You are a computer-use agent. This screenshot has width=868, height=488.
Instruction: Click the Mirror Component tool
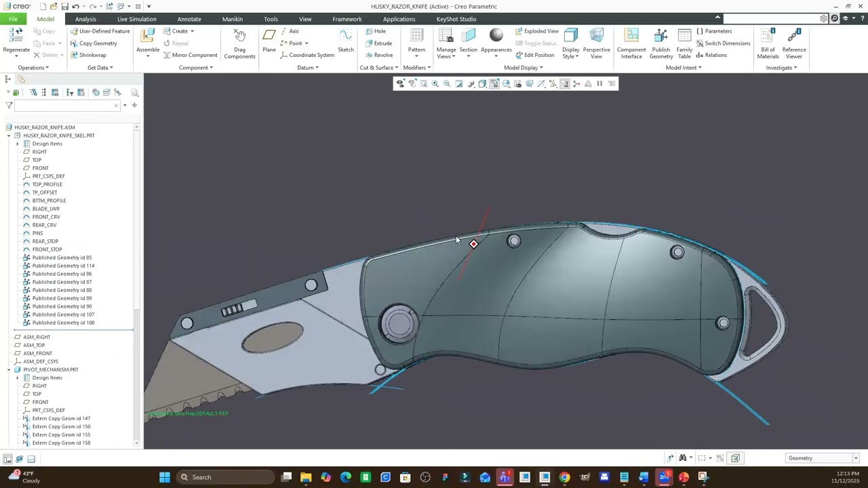(x=190, y=55)
